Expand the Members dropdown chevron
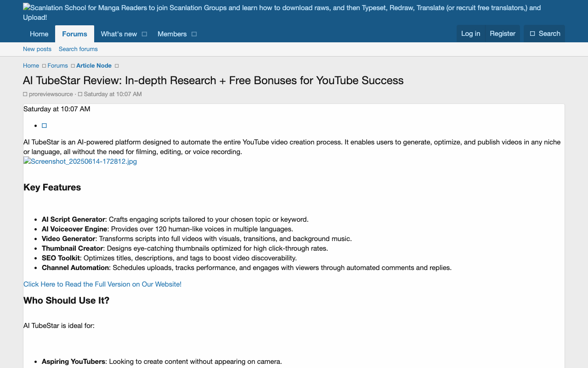Image resolution: width=588 pixels, height=368 pixels. click(x=194, y=34)
